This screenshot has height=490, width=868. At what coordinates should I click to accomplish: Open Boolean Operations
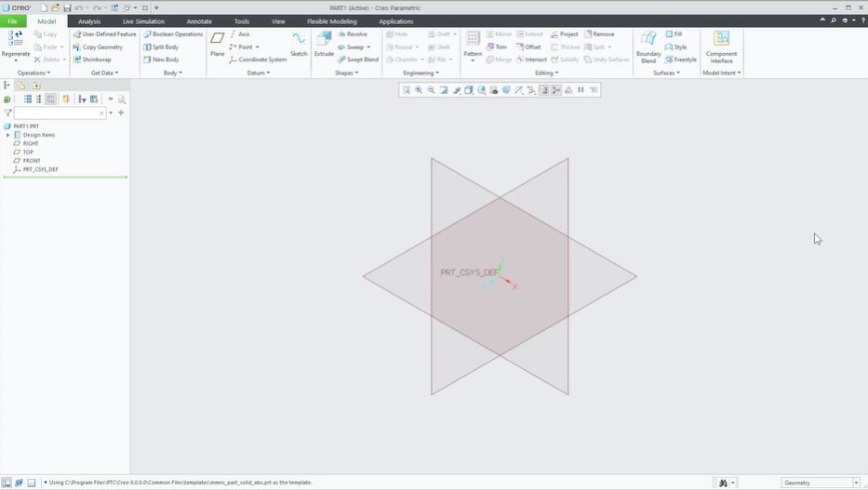click(x=173, y=34)
